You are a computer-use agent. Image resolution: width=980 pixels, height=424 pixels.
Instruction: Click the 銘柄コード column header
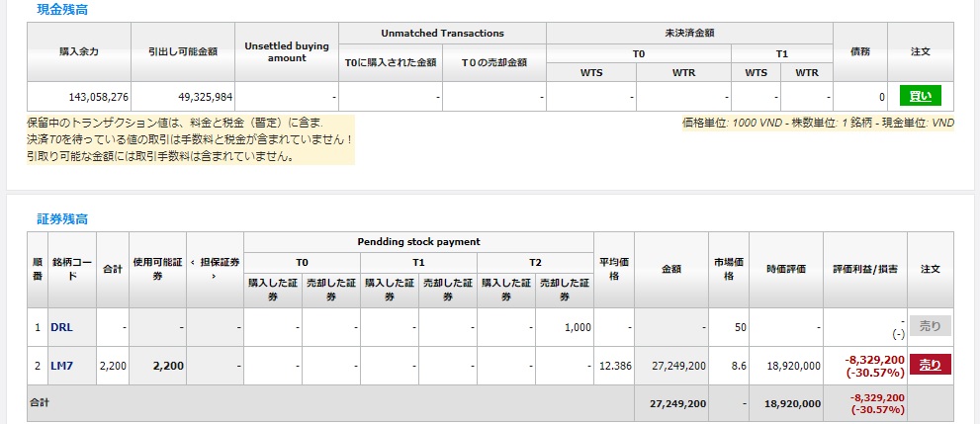click(x=72, y=269)
